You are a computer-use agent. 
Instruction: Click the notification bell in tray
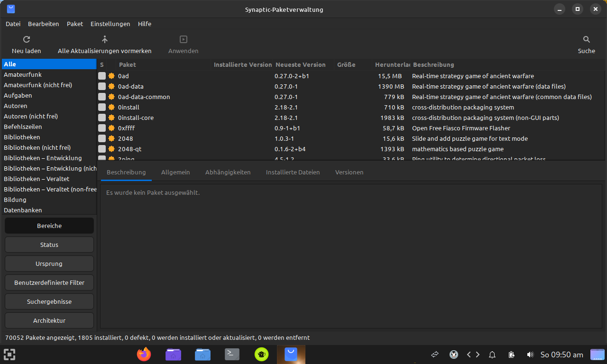click(x=492, y=355)
